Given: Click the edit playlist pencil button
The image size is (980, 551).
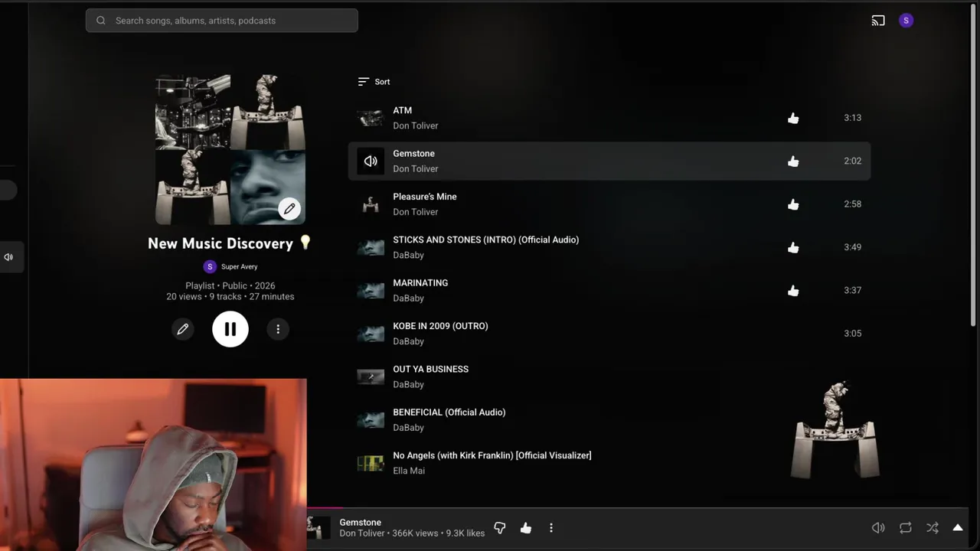Looking at the screenshot, I should coord(182,329).
